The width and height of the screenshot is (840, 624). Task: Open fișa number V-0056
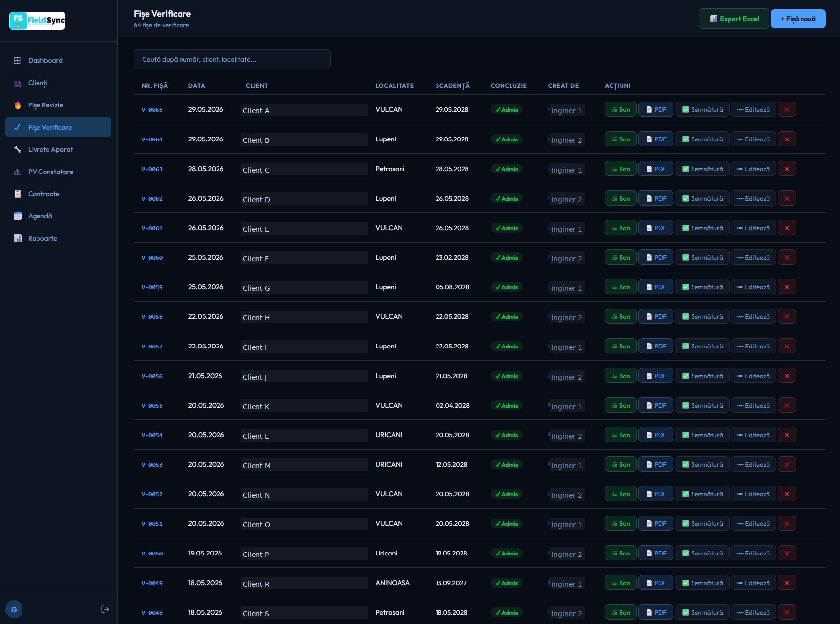tap(152, 376)
